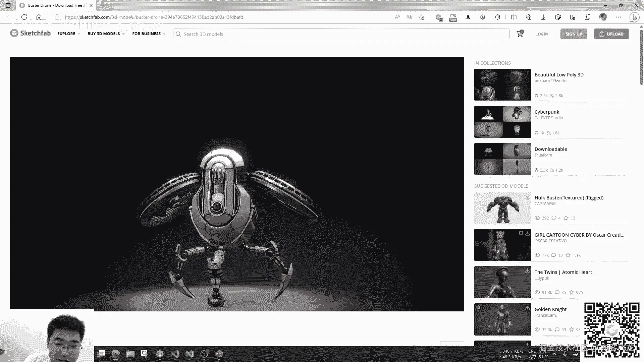Open Hulk Buster model thumbnail
The height and width of the screenshot is (362, 644).
pyautogui.click(x=502, y=208)
